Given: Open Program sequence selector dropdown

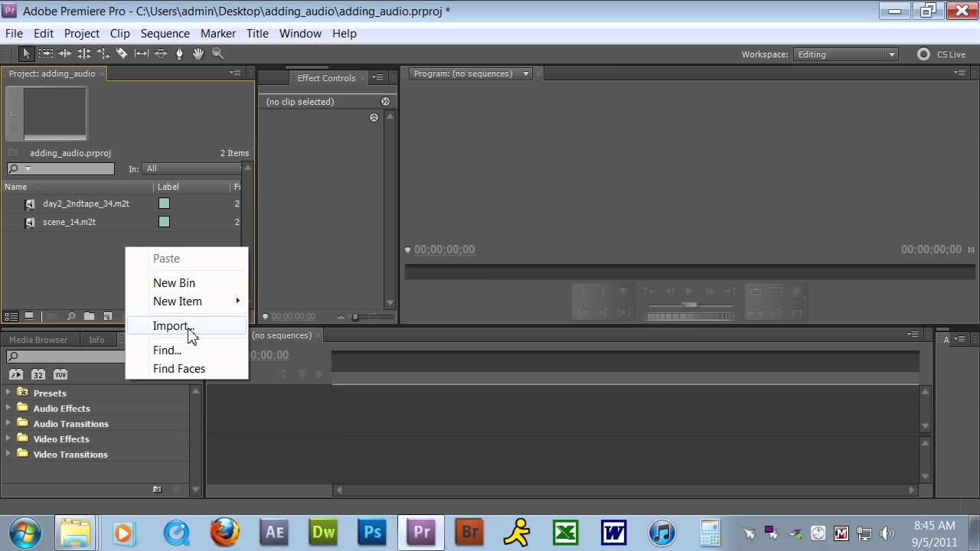Looking at the screenshot, I should click(525, 73).
